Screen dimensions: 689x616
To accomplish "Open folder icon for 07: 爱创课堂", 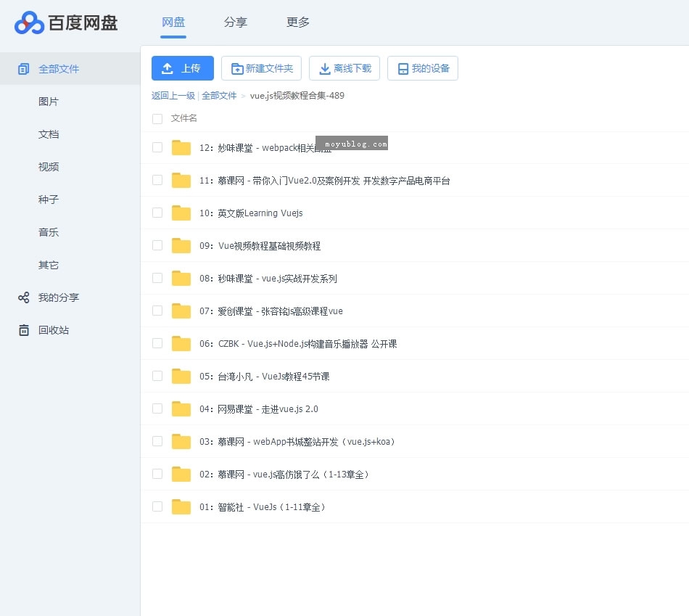I will (181, 311).
